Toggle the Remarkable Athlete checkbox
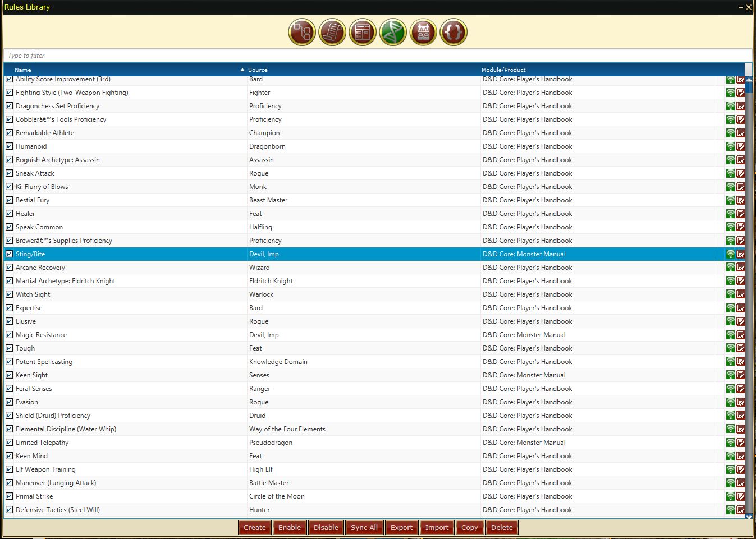This screenshot has width=756, height=539. pos(9,132)
